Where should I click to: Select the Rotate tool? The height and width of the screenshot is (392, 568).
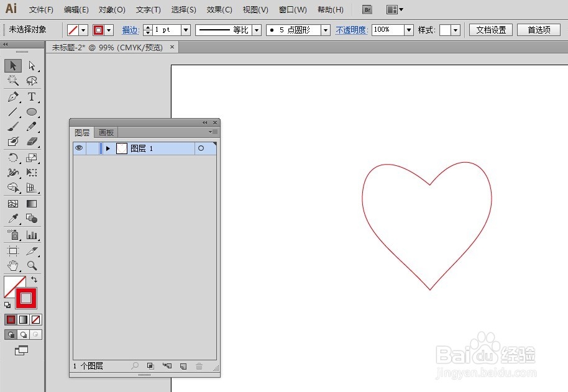coord(13,158)
